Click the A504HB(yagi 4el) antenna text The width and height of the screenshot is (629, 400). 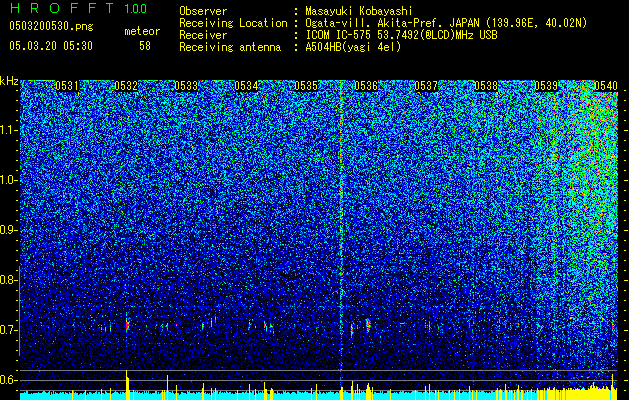click(x=353, y=47)
